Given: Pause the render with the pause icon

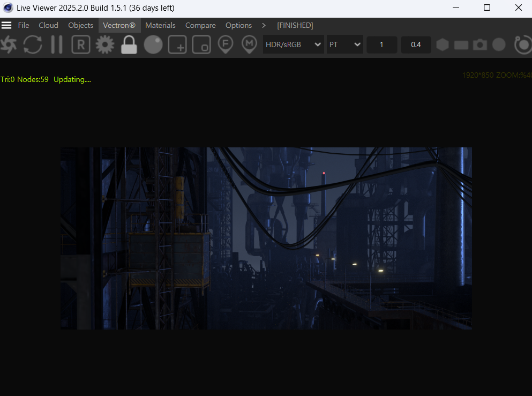Looking at the screenshot, I should coord(57,44).
